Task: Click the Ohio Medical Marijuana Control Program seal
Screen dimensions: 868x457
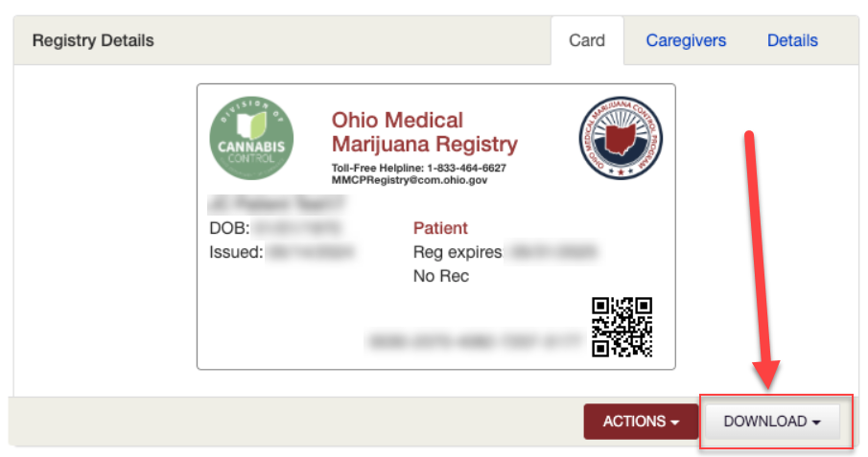Action: click(622, 139)
